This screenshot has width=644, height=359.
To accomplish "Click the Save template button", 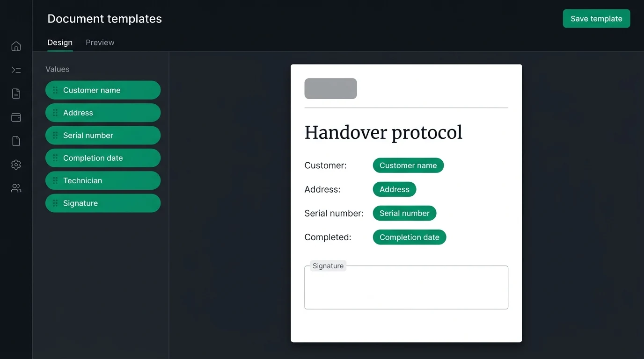I will pos(596,19).
